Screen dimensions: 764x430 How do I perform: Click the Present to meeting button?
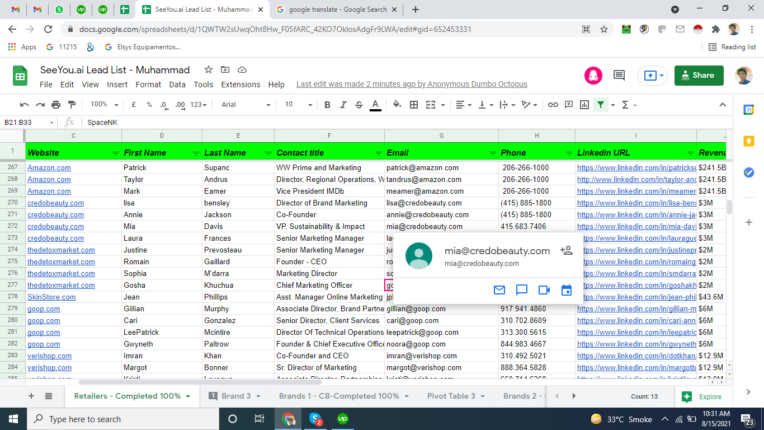click(x=653, y=75)
